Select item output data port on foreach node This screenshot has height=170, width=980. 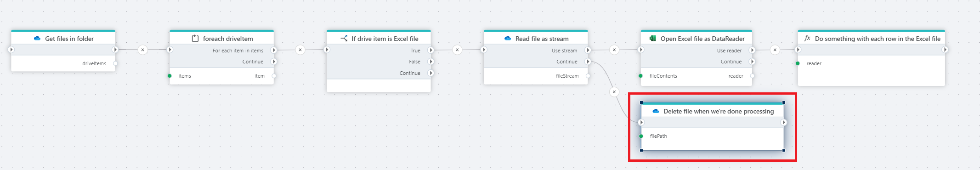coord(274,76)
